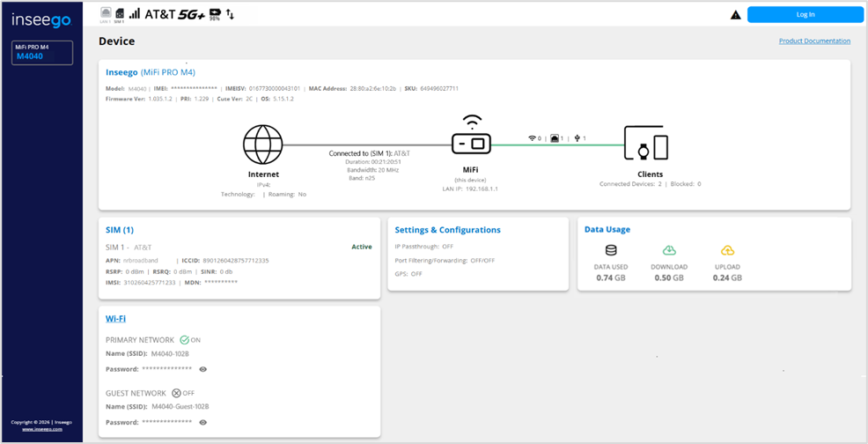Image resolution: width=868 pixels, height=444 pixels.
Task: Click the battery status icon in header
Action: tap(214, 13)
